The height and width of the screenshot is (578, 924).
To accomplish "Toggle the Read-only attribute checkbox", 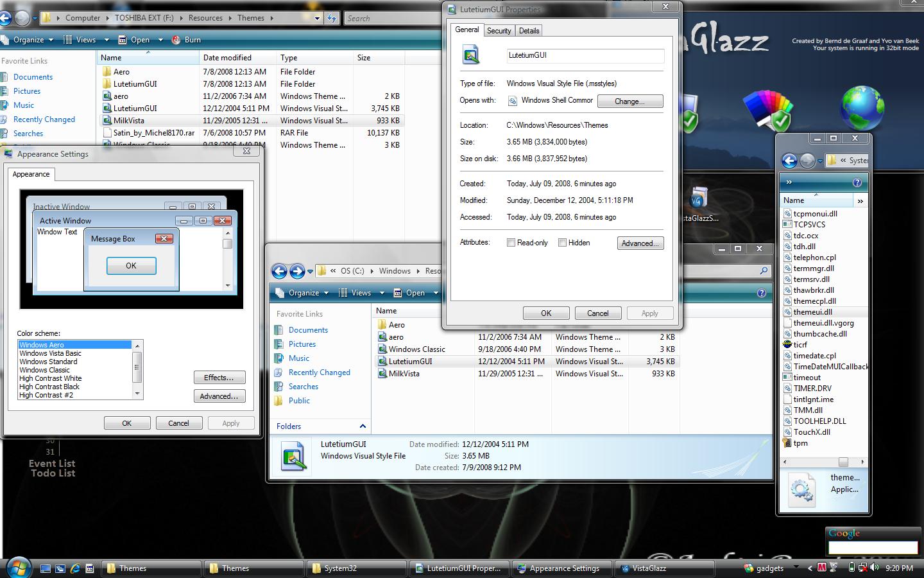I will (511, 243).
